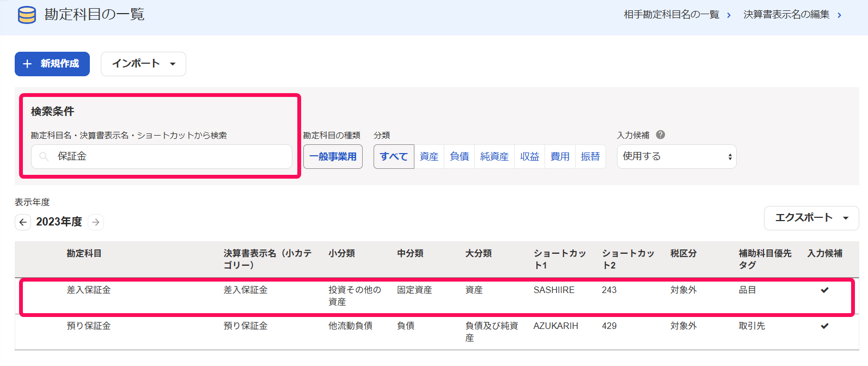Image resolution: width=868 pixels, height=366 pixels.
Task: Click 差入保証金 in the 勘定科目 column
Action: (89, 290)
